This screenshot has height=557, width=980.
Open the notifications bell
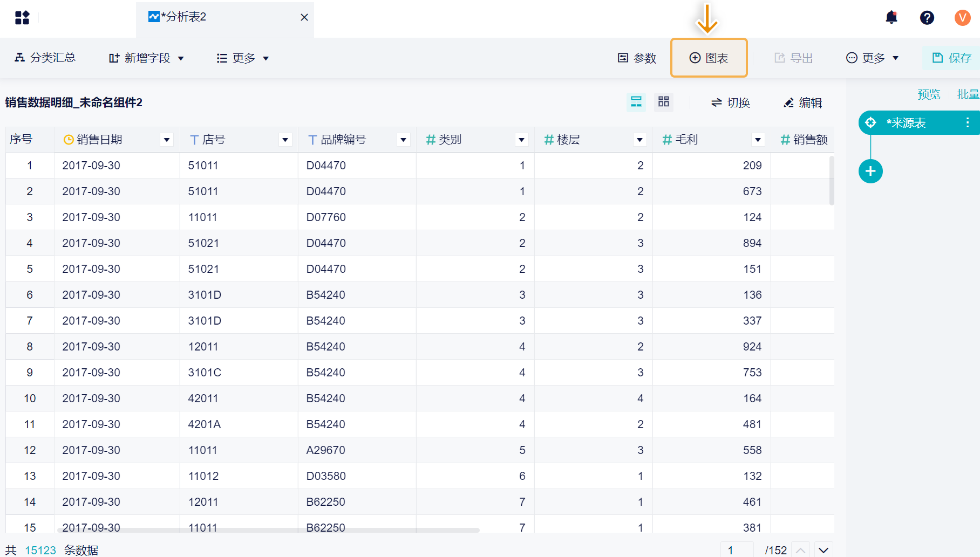891,18
